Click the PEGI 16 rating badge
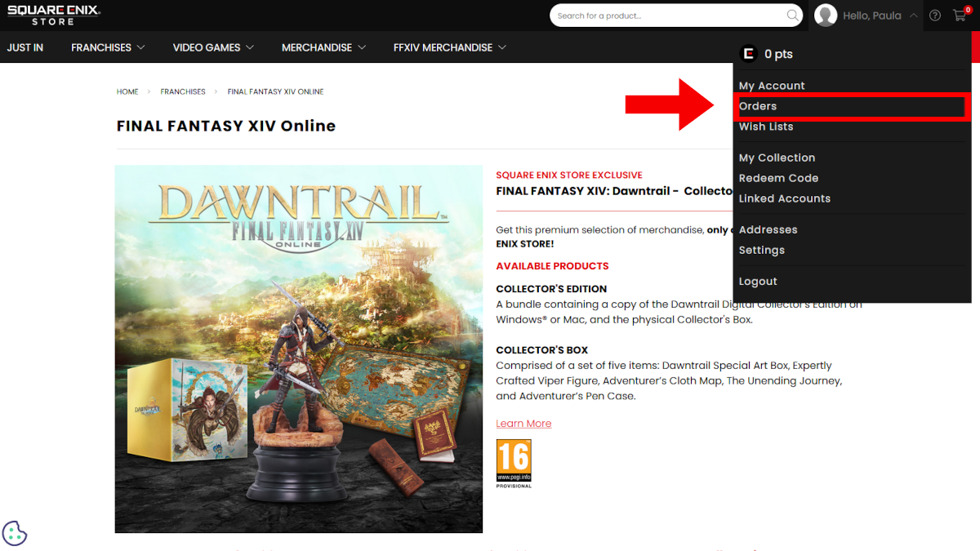Image resolution: width=980 pixels, height=551 pixels. [514, 463]
